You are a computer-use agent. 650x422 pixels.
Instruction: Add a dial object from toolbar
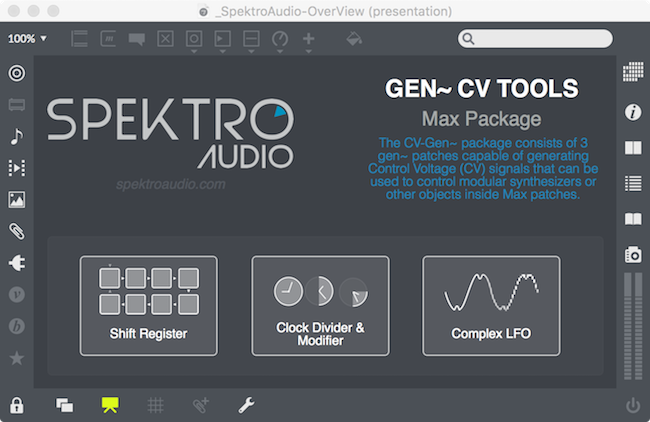(280, 39)
